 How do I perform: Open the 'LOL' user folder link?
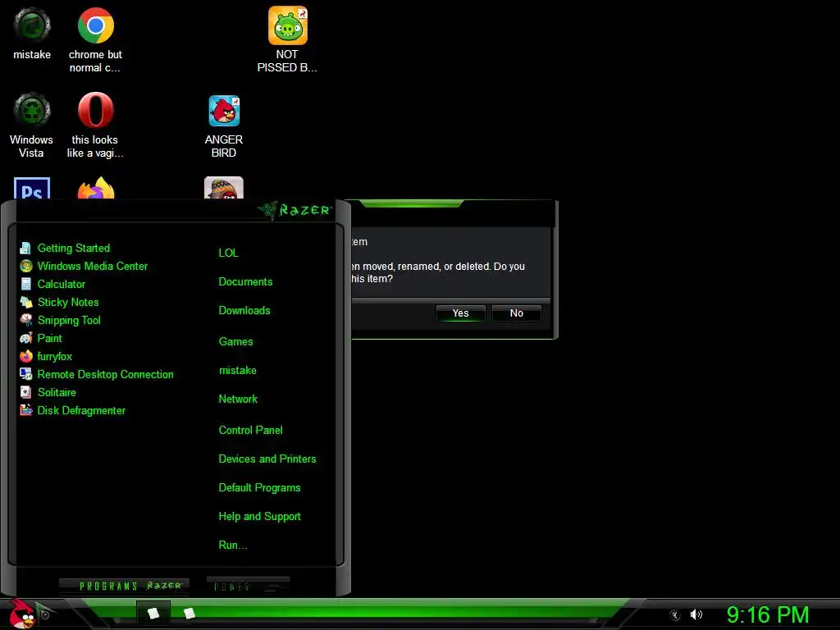[228, 253]
